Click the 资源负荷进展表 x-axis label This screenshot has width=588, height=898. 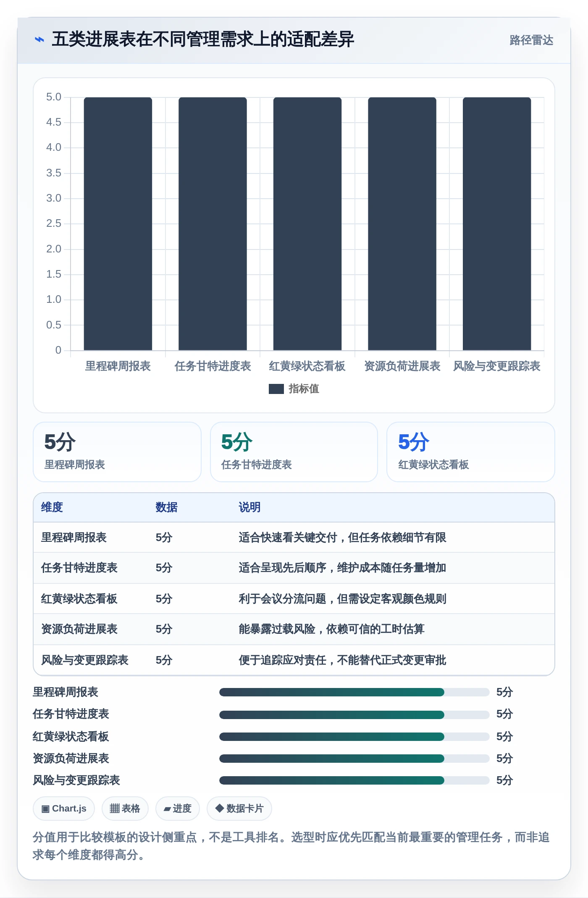(x=402, y=366)
